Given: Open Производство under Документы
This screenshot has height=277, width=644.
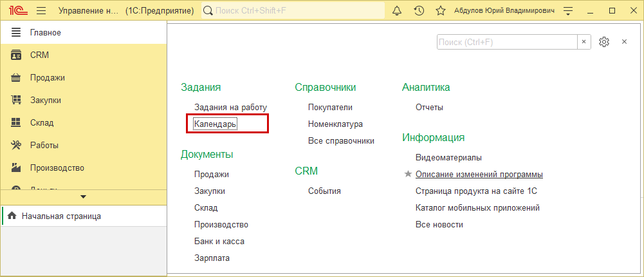Looking at the screenshot, I should point(221,224).
